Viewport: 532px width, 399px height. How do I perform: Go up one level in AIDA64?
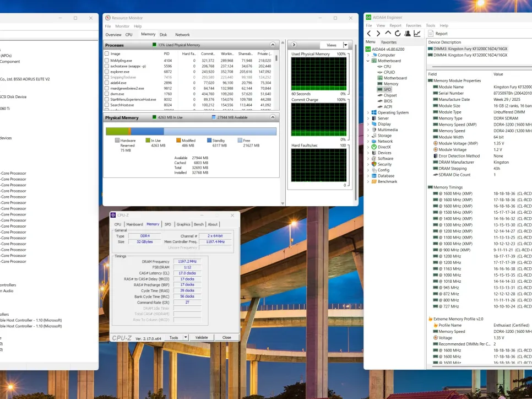[x=388, y=34]
